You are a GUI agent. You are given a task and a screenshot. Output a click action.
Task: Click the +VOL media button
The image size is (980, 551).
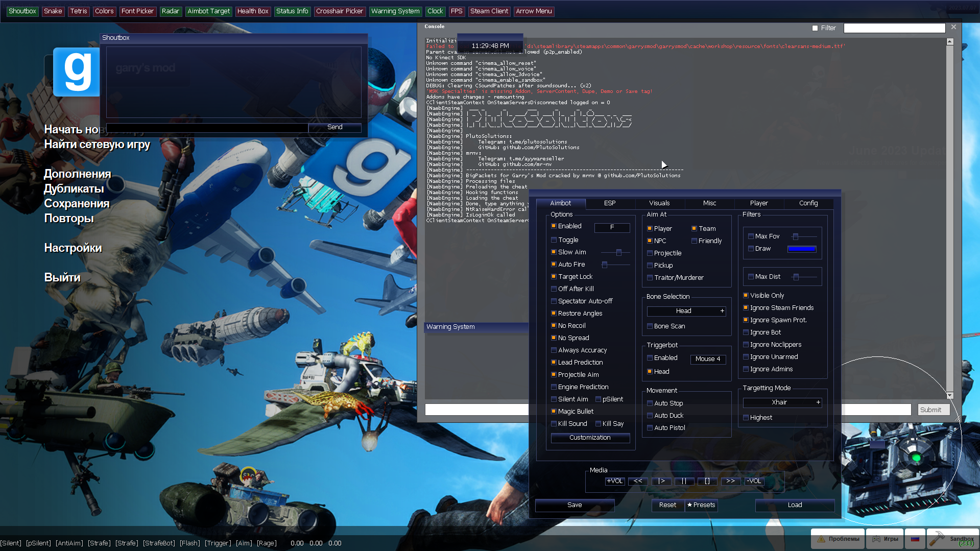click(x=614, y=481)
